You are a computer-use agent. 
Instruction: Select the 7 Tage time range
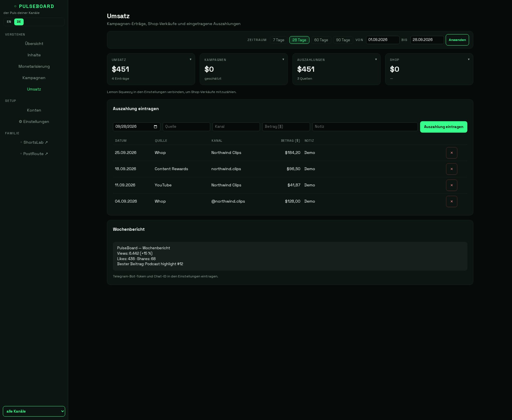pos(278,40)
